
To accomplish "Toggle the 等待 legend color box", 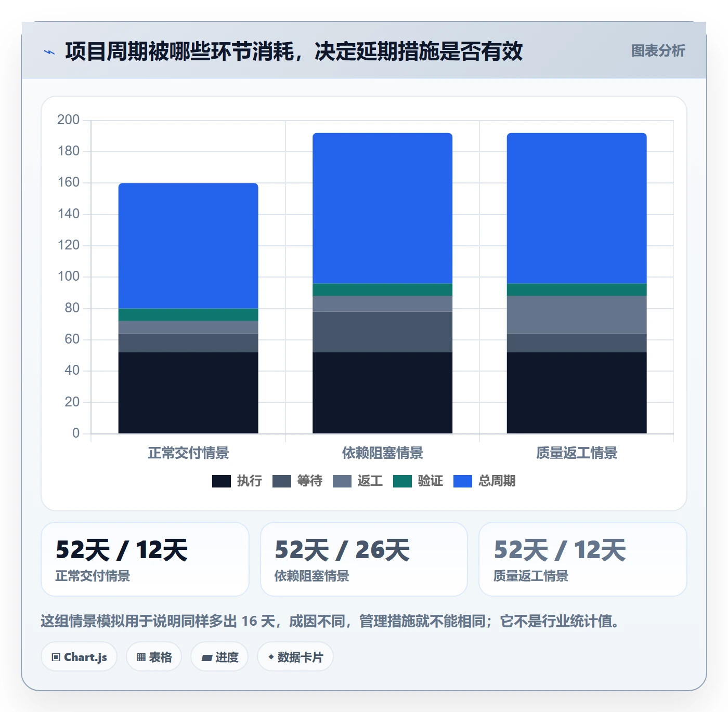I will pos(282,481).
